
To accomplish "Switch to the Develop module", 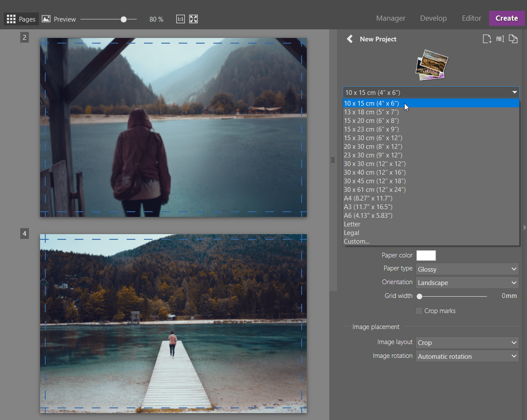I will click(x=433, y=18).
